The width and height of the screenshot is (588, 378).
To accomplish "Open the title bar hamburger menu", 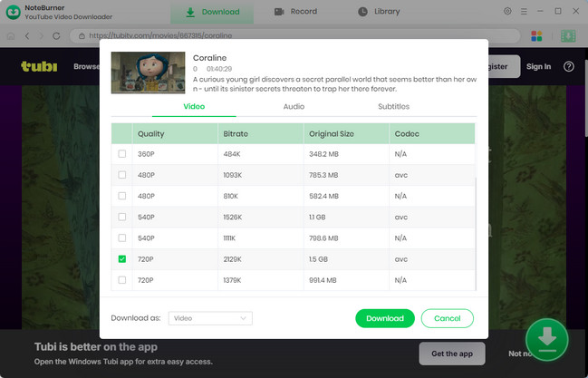I will (525, 12).
